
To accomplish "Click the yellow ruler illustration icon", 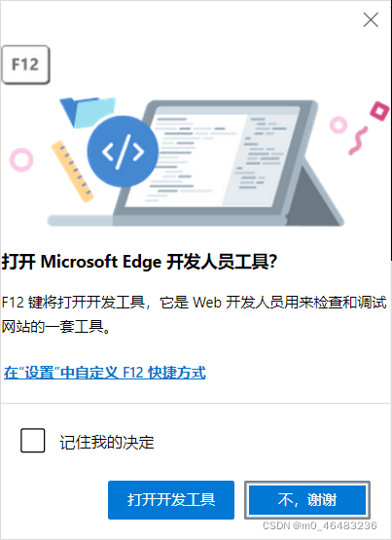I will (x=72, y=171).
